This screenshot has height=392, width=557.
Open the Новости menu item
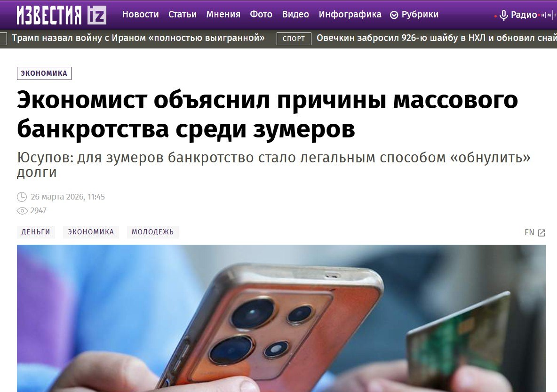tap(140, 15)
